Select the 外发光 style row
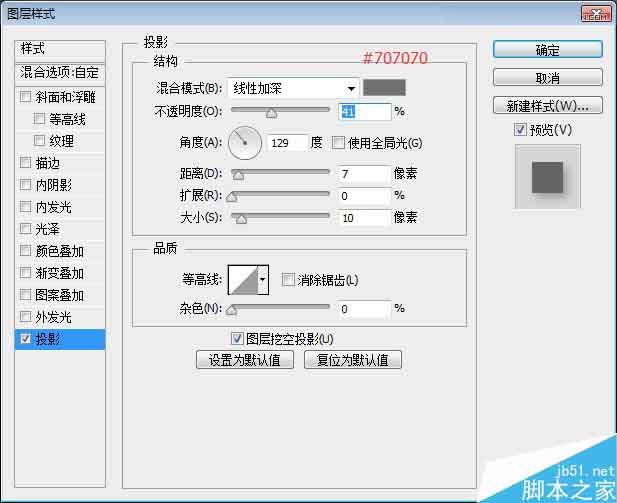The image size is (617, 503). (60, 317)
